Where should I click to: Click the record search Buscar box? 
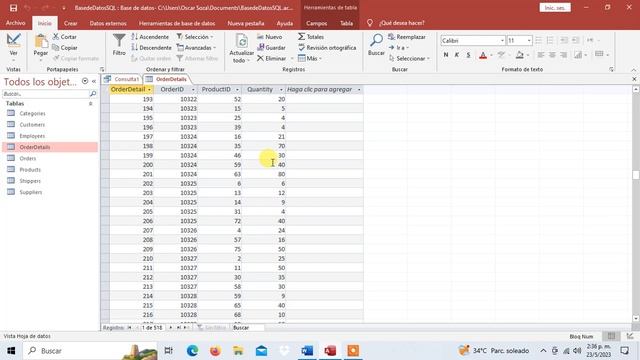pyautogui.click(x=247, y=328)
